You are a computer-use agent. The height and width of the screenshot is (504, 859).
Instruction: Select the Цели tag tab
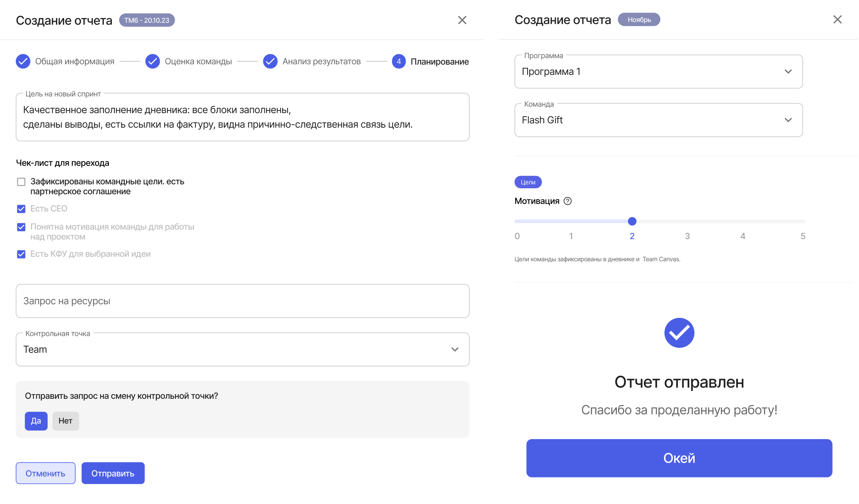[528, 182]
